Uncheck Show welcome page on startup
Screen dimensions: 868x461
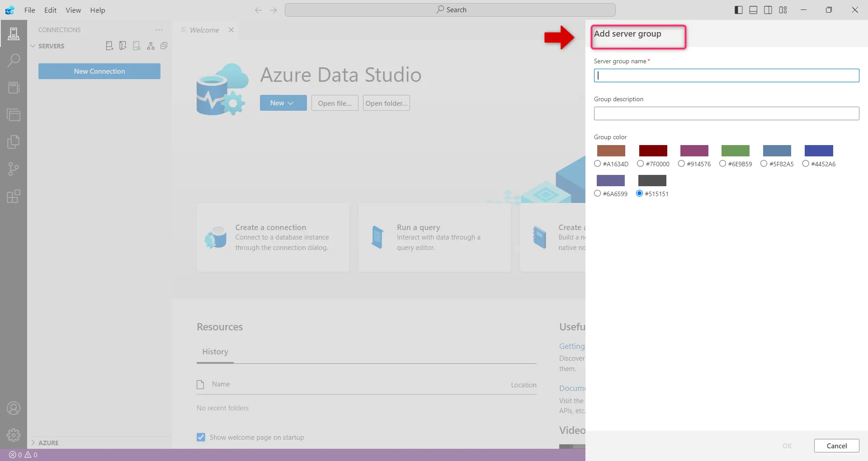pyautogui.click(x=201, y=437)
